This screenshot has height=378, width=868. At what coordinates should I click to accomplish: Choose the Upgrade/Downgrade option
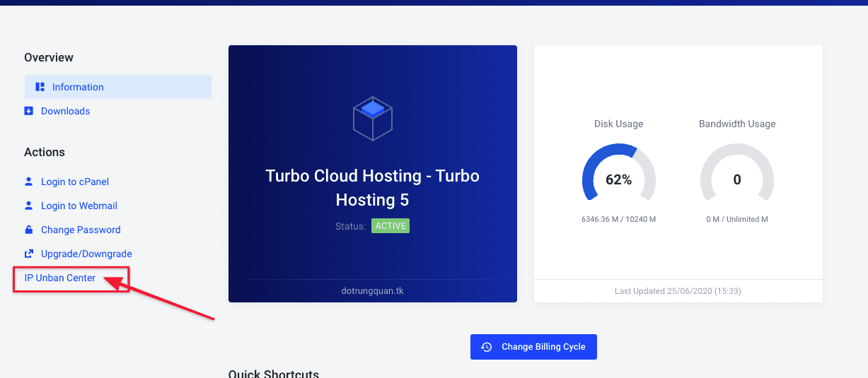86,254
